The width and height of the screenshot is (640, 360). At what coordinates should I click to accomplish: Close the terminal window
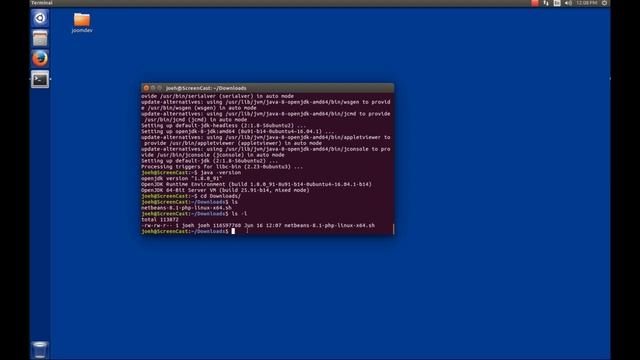click(x=146, y=88)
